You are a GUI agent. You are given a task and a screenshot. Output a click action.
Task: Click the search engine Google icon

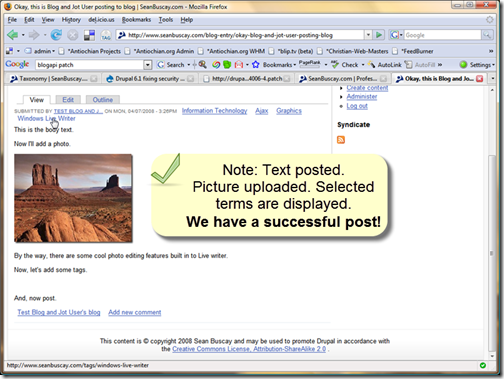pyautogui.click(x=394, y=35)
